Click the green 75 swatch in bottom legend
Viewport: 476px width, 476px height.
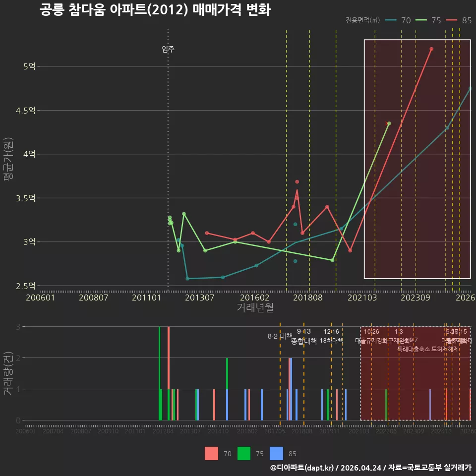244,454
